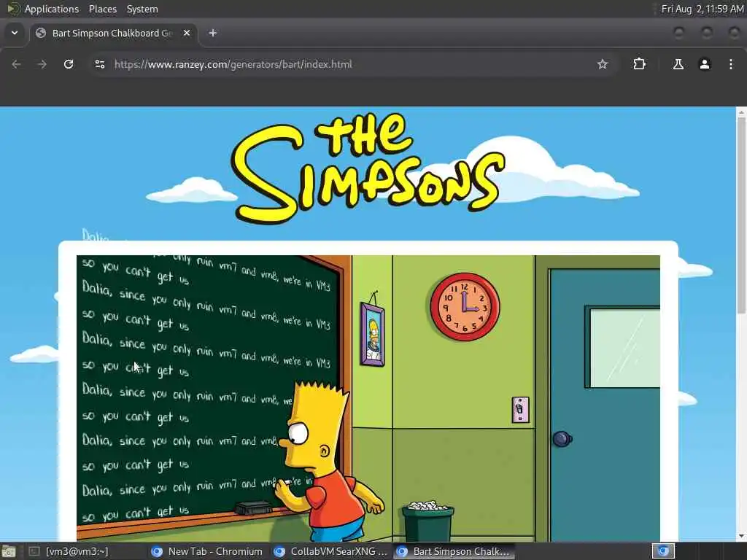Click the workspace switcher Chromium icon
Image resolution: width=747 pixels, height=560 pixels.
(x=663, y=551)
